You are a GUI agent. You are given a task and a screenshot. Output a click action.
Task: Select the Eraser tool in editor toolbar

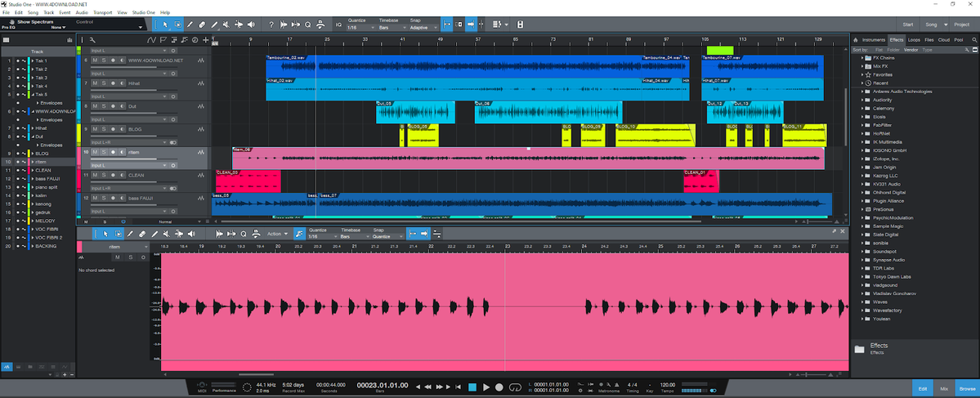click(x=142, y=234)
